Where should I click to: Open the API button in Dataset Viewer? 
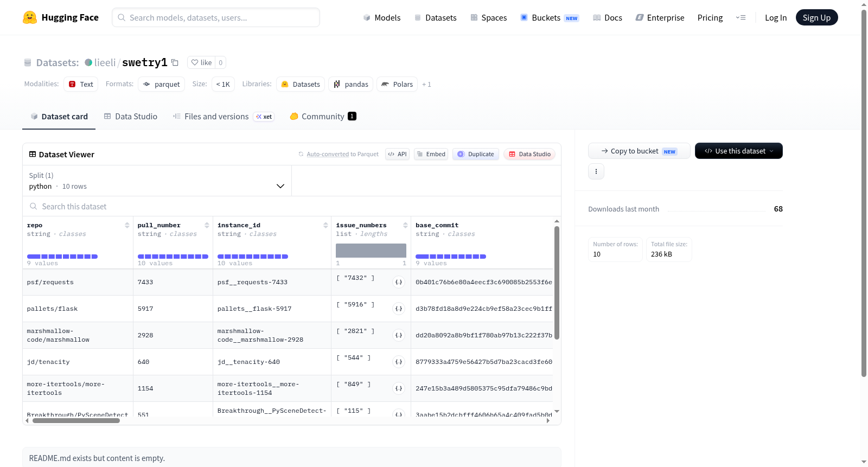(397, 154)
